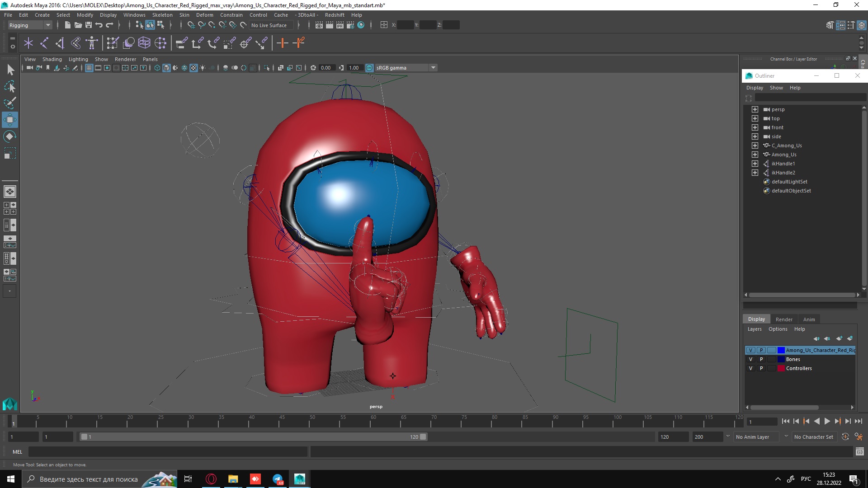
Task: Activate the Rotate tool in toolbox
Action: point(10,136)
